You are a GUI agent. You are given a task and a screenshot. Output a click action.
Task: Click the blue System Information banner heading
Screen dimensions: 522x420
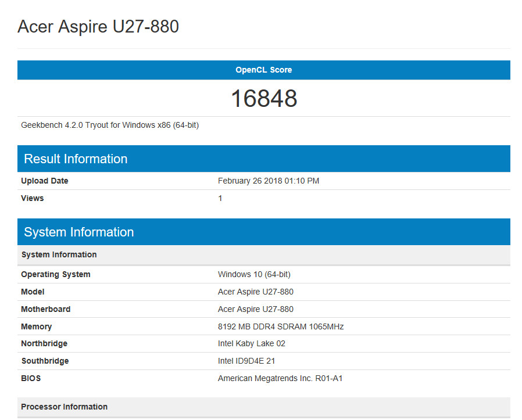tap(79, 232)
